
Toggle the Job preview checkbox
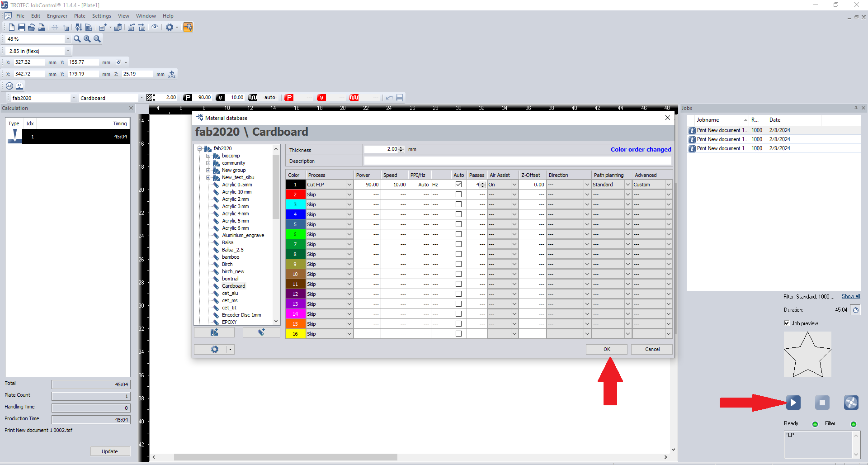[x=787, y=323]
